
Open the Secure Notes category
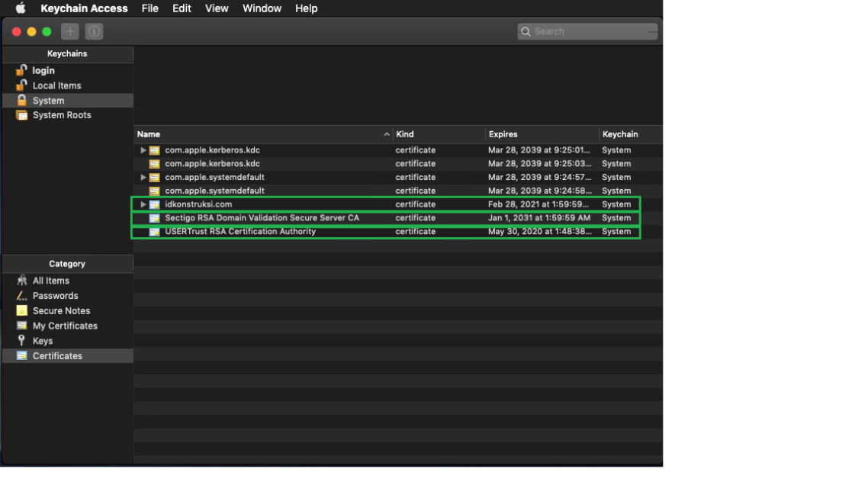[61, 311]
